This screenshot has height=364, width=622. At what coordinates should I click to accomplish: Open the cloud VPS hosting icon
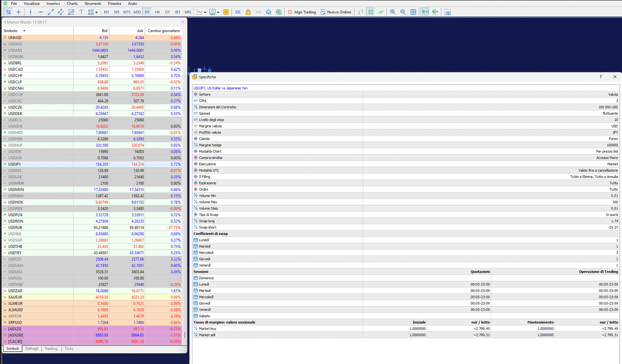(268, 12)
